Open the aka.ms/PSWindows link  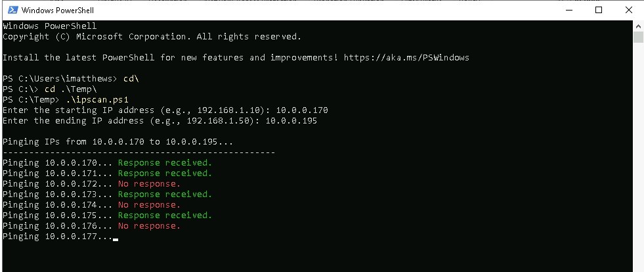click(406, 58)
